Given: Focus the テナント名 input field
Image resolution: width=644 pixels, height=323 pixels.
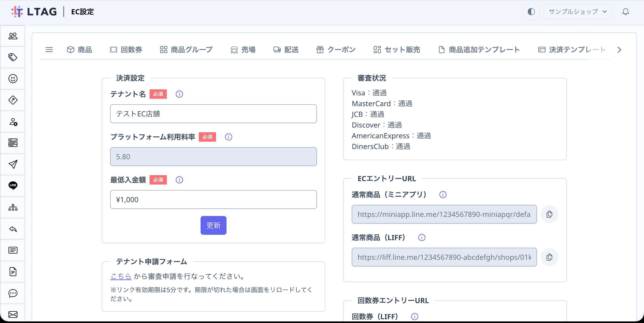Looking at the screenshot, I should 214,114.
